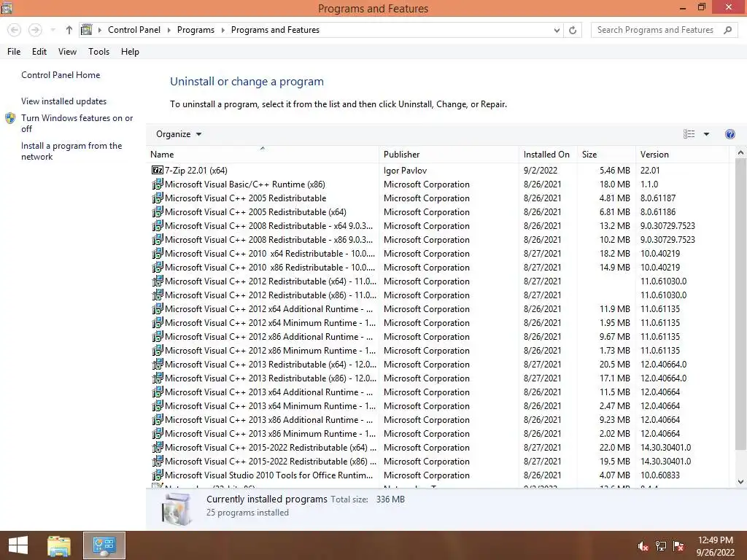Select 7-Zip 22.01 (x64) entry

196,170
